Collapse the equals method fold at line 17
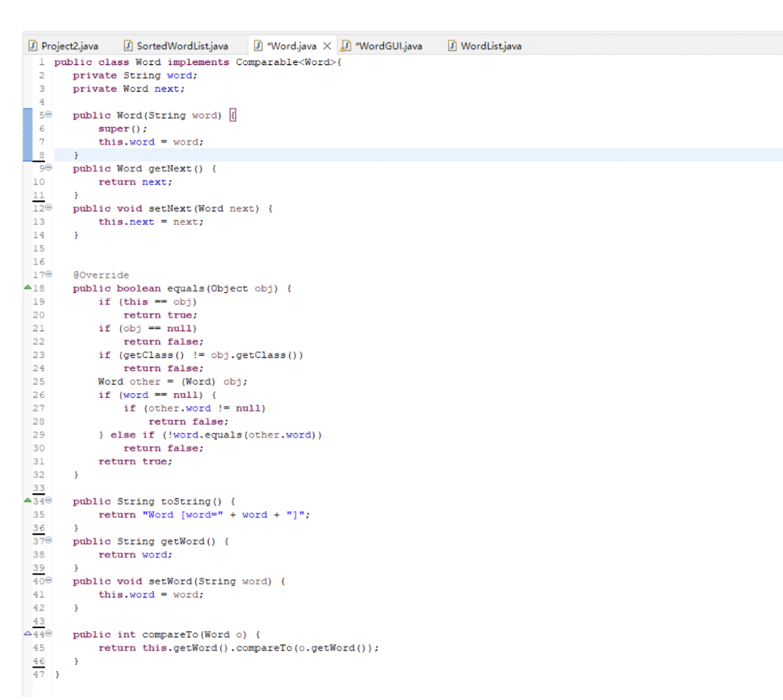Viewport: 783px width, 700px height. point(48,274)
